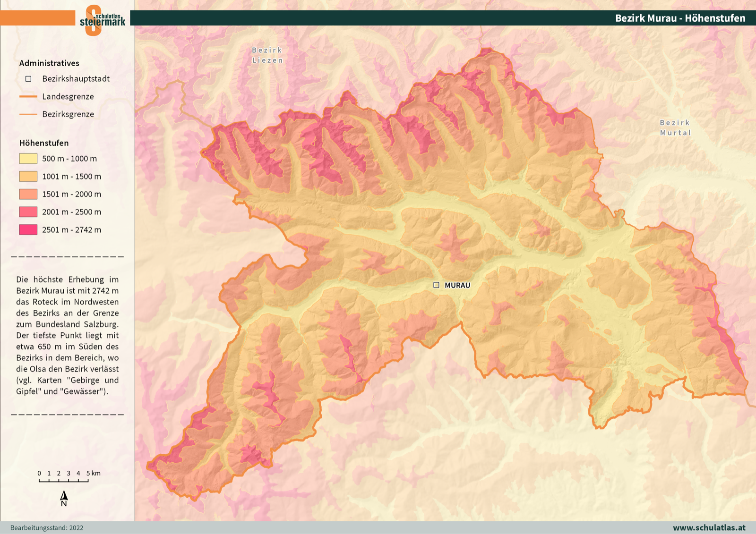Click the MURAU city label

pyautogui.click(x=457, y=285)
